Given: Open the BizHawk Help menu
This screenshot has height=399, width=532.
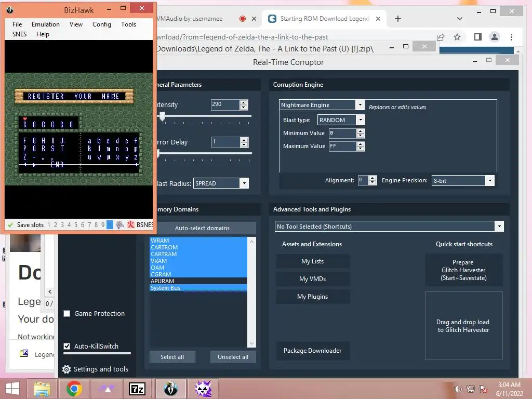Looking at the screenshot, I should pos(43,34).
